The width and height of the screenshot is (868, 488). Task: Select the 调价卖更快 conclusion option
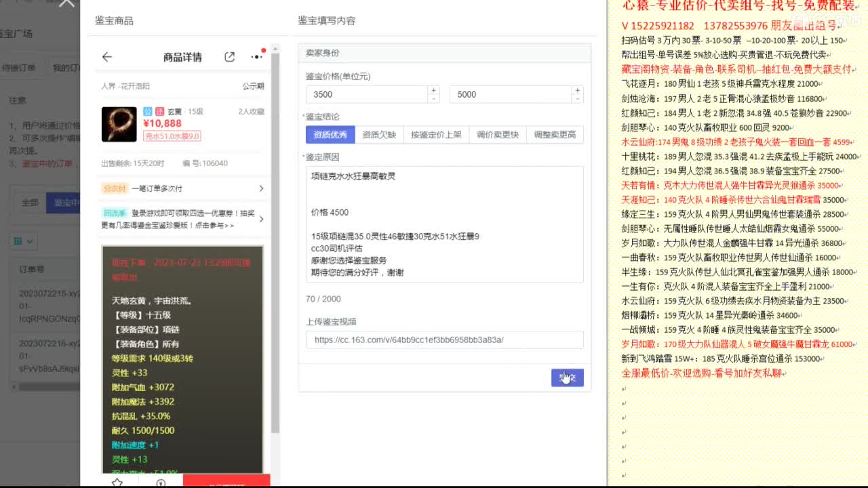coord(498,134)
